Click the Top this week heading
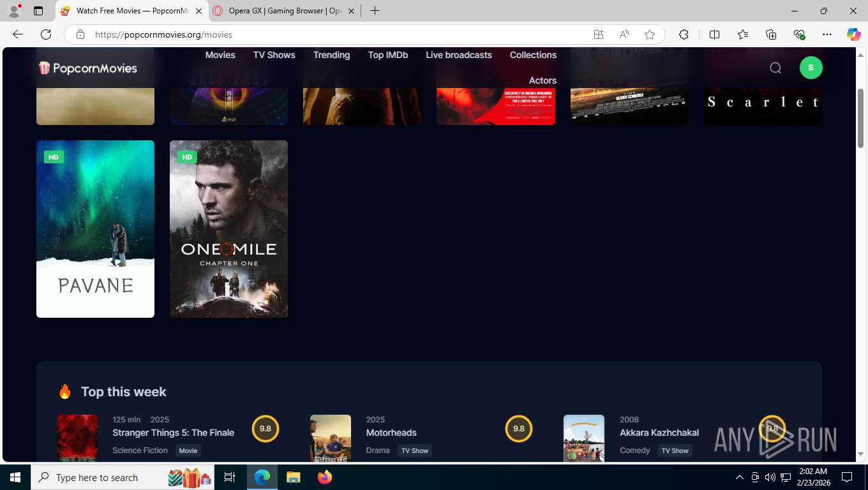 [123, 392]
